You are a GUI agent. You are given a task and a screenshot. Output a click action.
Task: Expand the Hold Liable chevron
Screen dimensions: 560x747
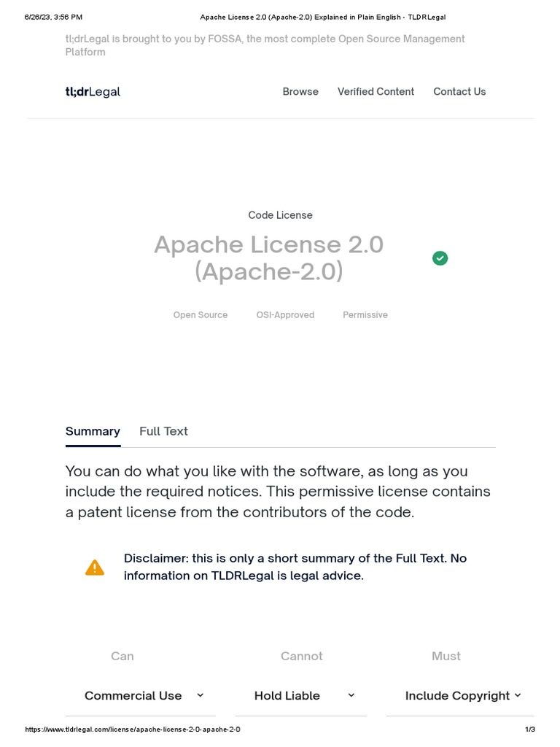pos(351,696)
